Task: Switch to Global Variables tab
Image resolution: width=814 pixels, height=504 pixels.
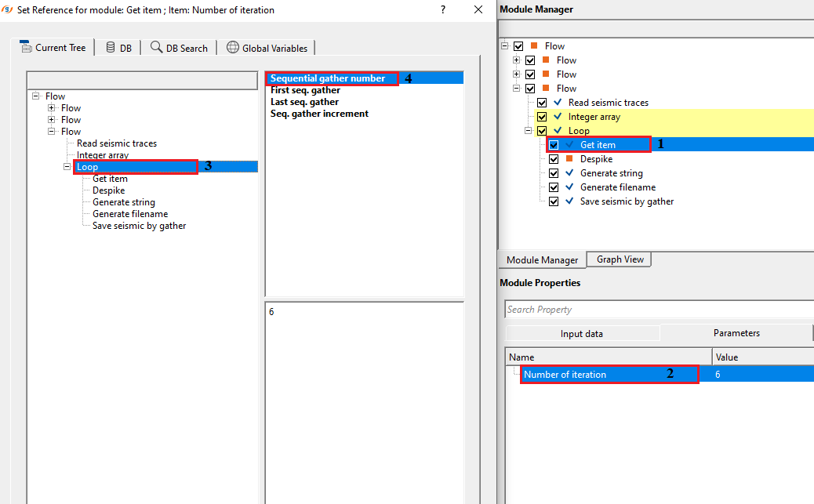Action: click(267, 48)
